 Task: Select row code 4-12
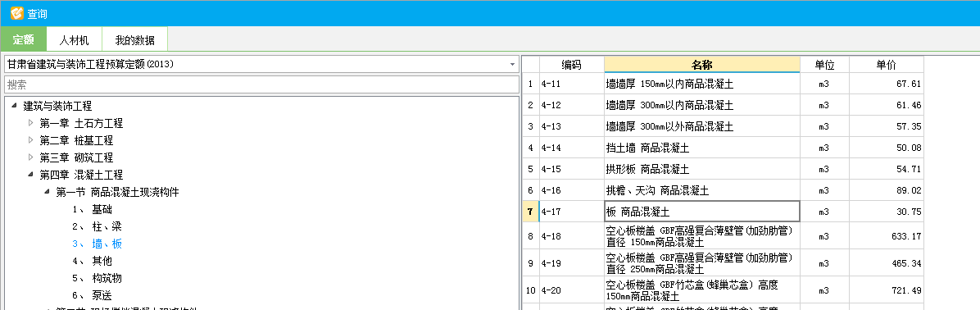(x=571, y=105)
